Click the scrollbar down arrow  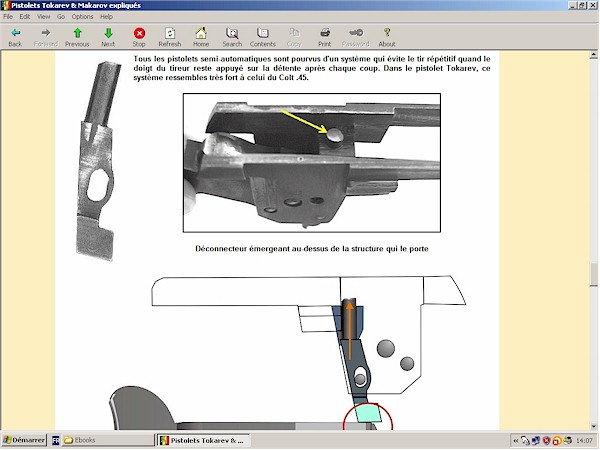[593, 426]
